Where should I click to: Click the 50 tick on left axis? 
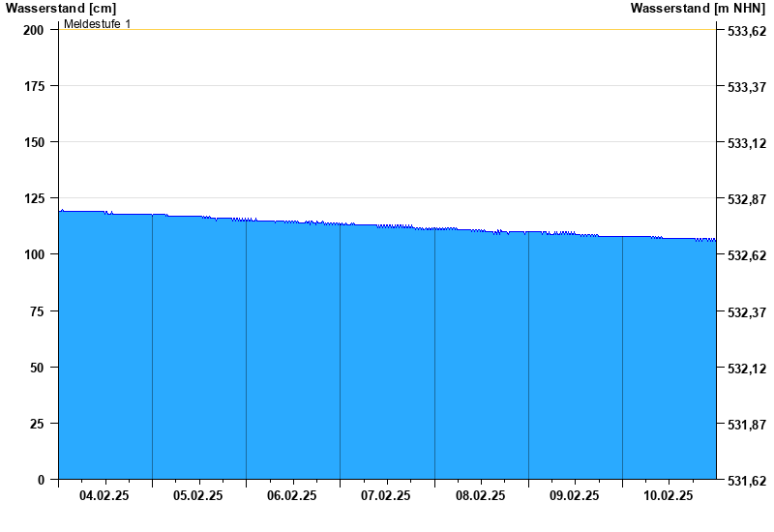tap(37, 368)
